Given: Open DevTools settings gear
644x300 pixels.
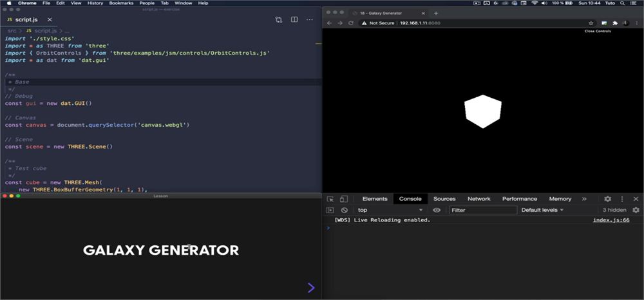Looking at the screenshot, I should pyautogui.click(x=607, y=199).
